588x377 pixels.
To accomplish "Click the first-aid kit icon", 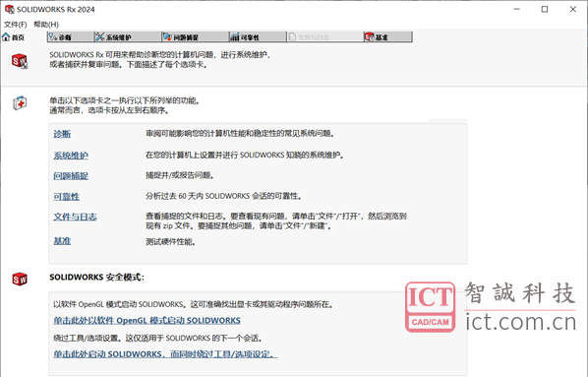I will 20,102.
